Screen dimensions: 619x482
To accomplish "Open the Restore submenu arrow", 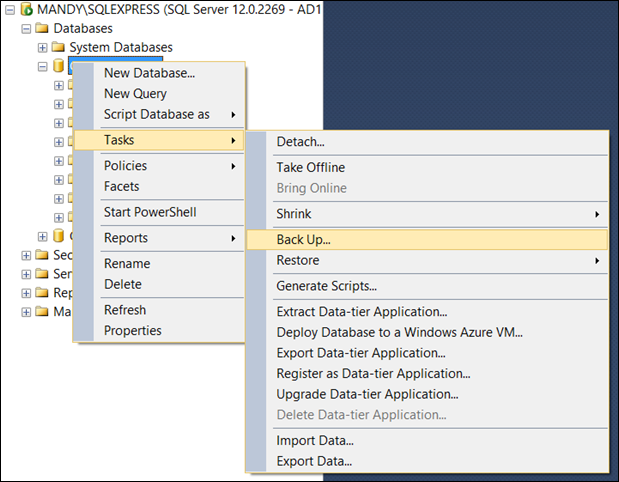I will [597, 261].
